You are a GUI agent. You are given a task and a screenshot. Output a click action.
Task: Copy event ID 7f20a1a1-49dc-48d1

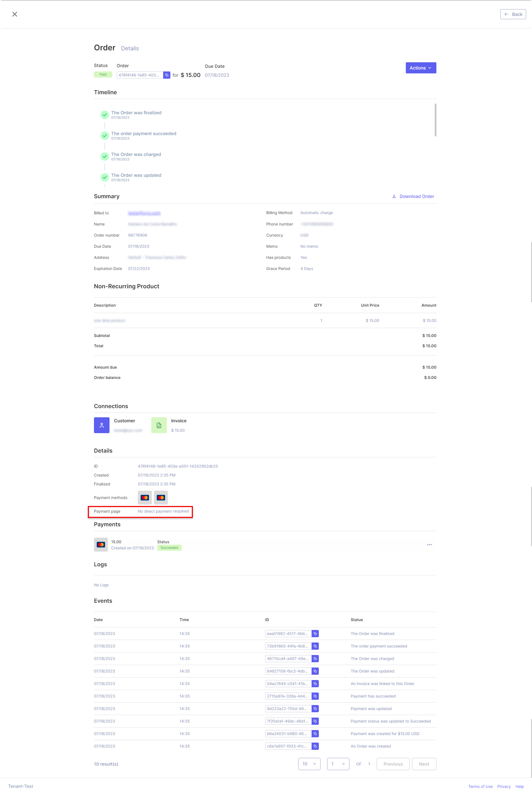click(x=315, y=721)
